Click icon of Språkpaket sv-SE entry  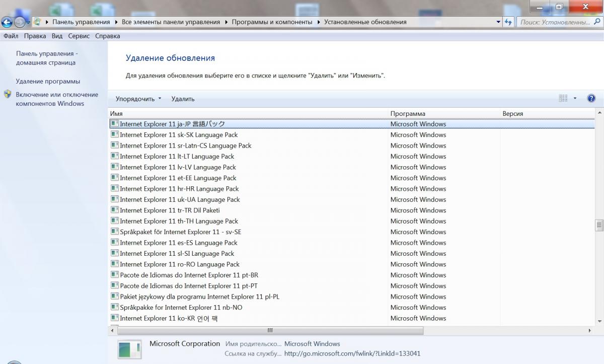tap(115, 232)
